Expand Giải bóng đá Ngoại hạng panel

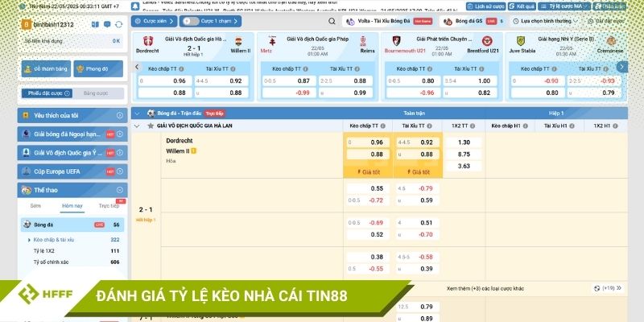pos(72,134)
